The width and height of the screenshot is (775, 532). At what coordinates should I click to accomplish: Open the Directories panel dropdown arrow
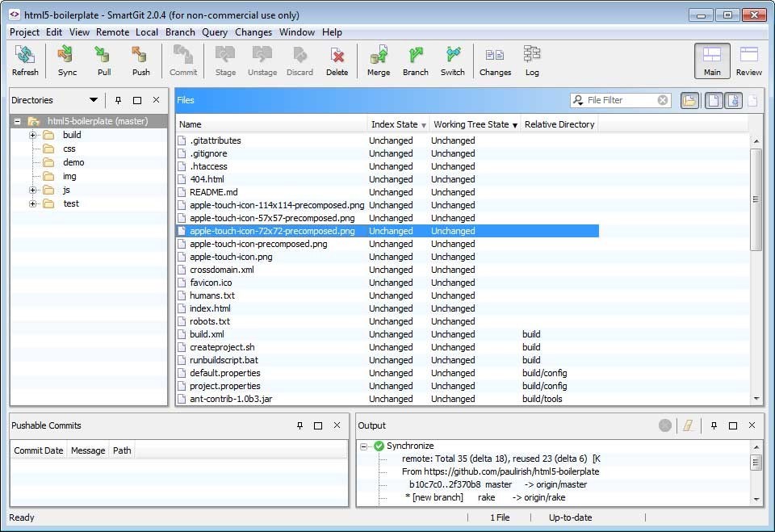[94, 100]
